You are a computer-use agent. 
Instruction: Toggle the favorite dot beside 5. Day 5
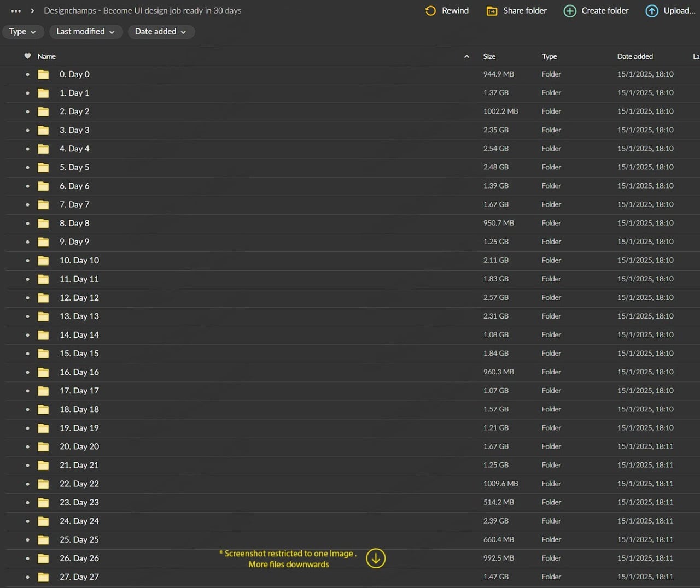pyautogui.click(x=27, y=168)
